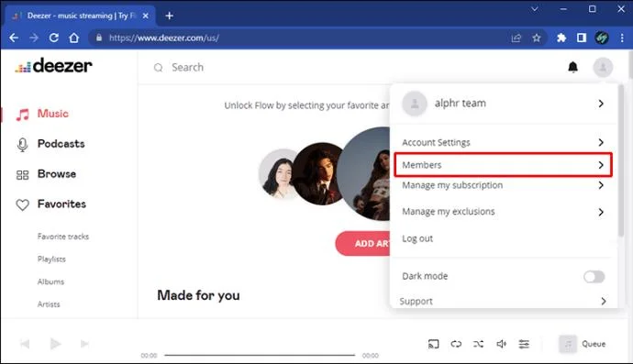Click the play button

(x=55, y=344)
